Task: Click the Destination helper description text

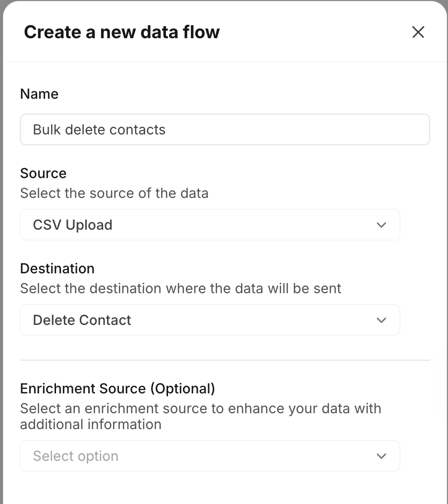Action: 180,288
